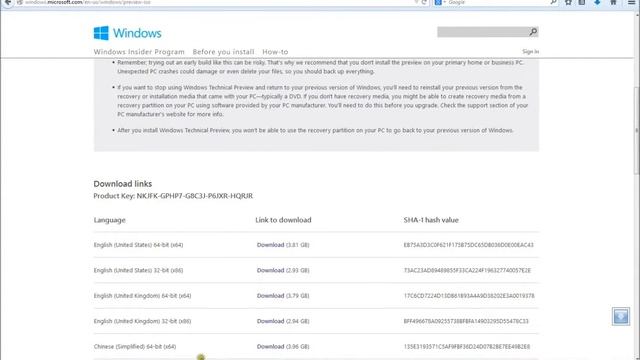Click the Download links heading

[122, 184]
